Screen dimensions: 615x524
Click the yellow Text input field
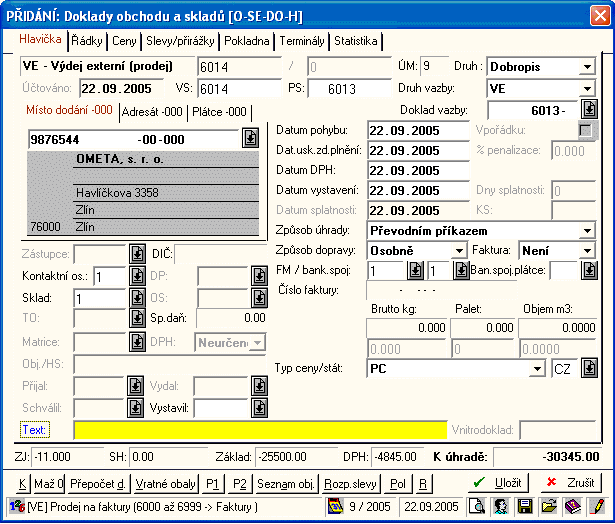coord(260,430)
